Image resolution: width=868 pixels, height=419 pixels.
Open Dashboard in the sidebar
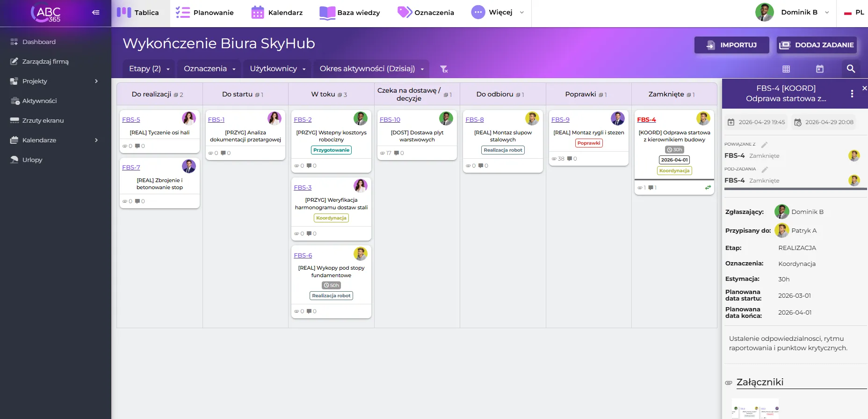[x=39, y=42]
